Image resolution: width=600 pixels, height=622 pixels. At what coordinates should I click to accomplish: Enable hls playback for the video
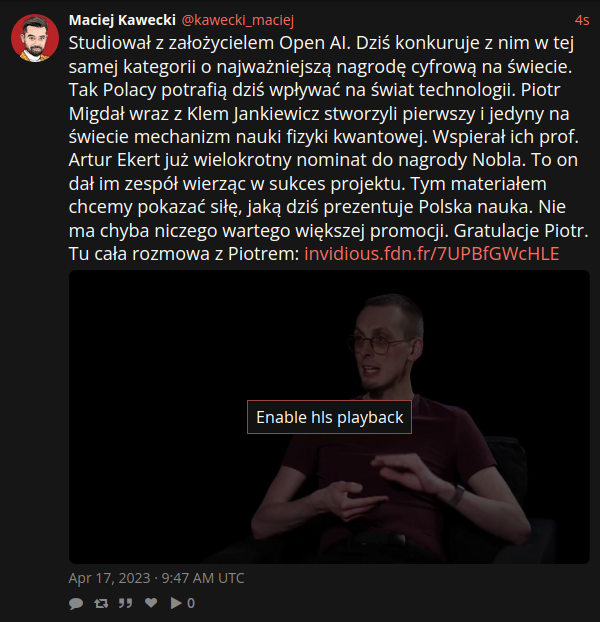329,417
